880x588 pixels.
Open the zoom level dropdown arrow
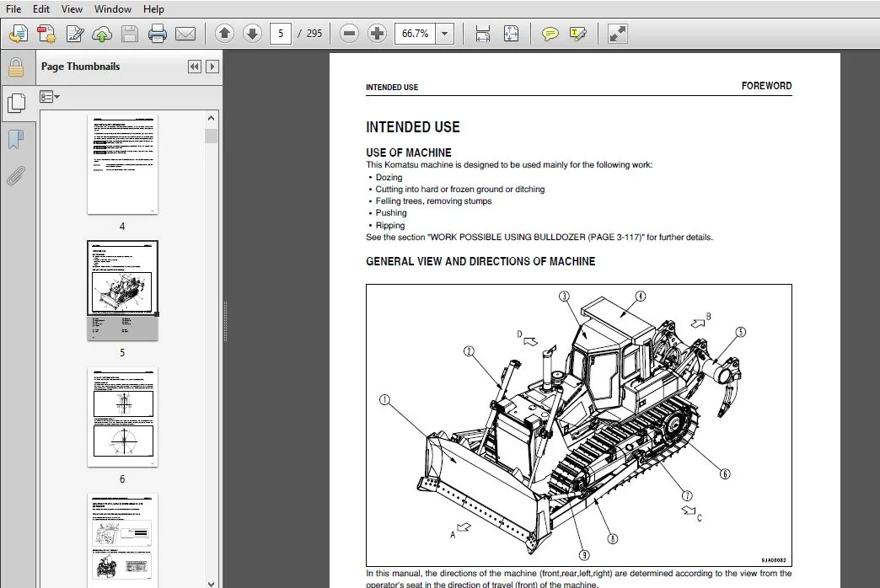pos(445,34)
